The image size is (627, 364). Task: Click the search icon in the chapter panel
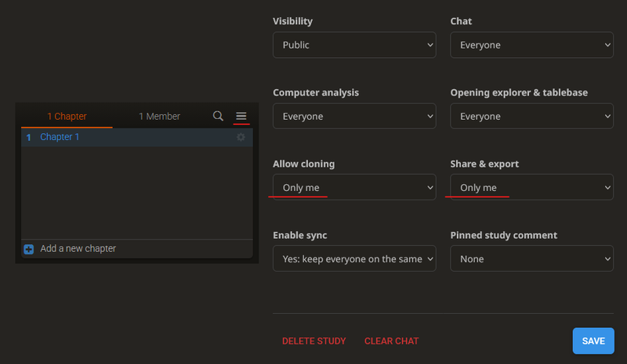coord(219,116)
